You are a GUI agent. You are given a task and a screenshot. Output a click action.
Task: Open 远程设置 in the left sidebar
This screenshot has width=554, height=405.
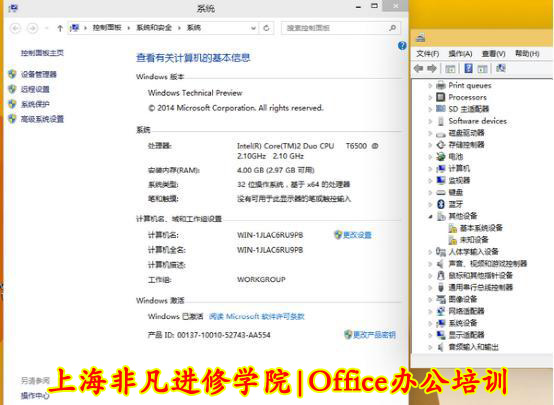35,89
